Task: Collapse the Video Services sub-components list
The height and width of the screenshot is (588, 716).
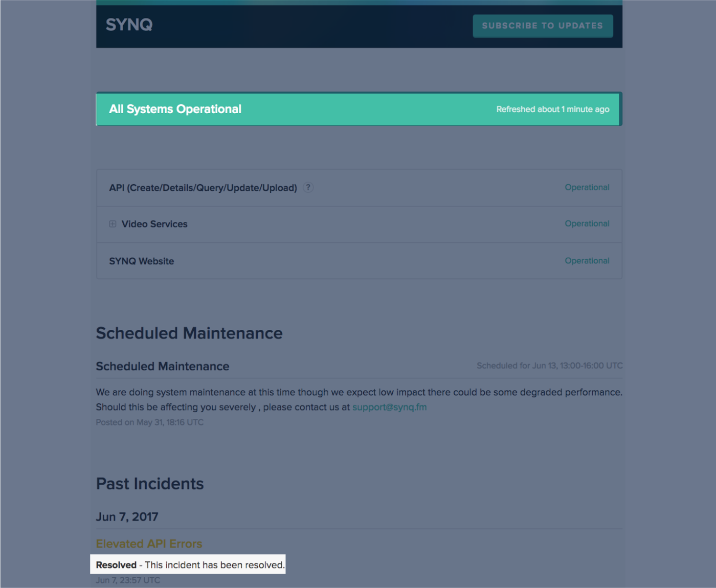Action: (x=113, y=224)
